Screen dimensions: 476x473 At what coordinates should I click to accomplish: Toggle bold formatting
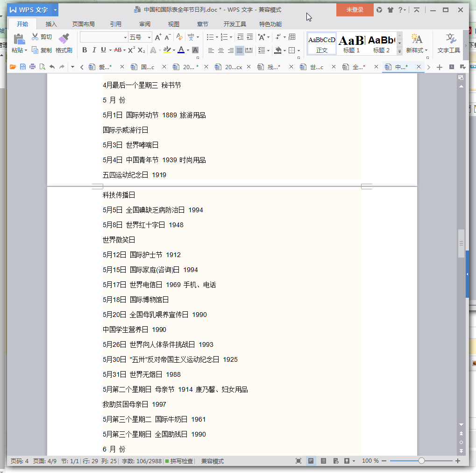point(85,50)
